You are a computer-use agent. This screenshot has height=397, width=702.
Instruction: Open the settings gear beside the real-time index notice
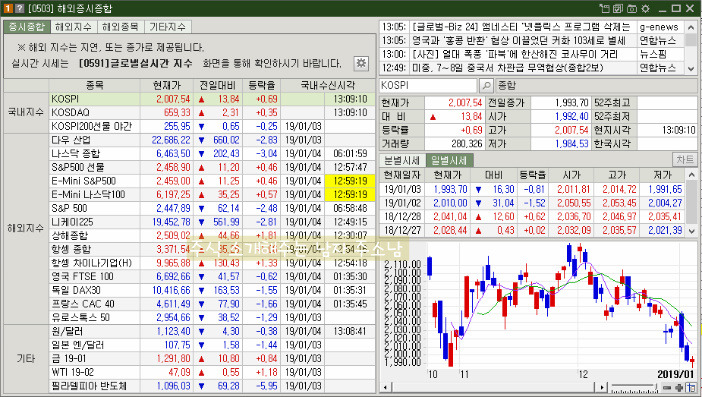point(361,63)
